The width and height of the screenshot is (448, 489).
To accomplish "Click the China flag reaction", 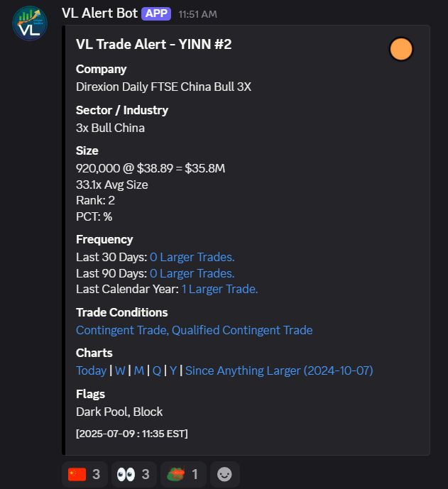I will [x=84, y=474].
